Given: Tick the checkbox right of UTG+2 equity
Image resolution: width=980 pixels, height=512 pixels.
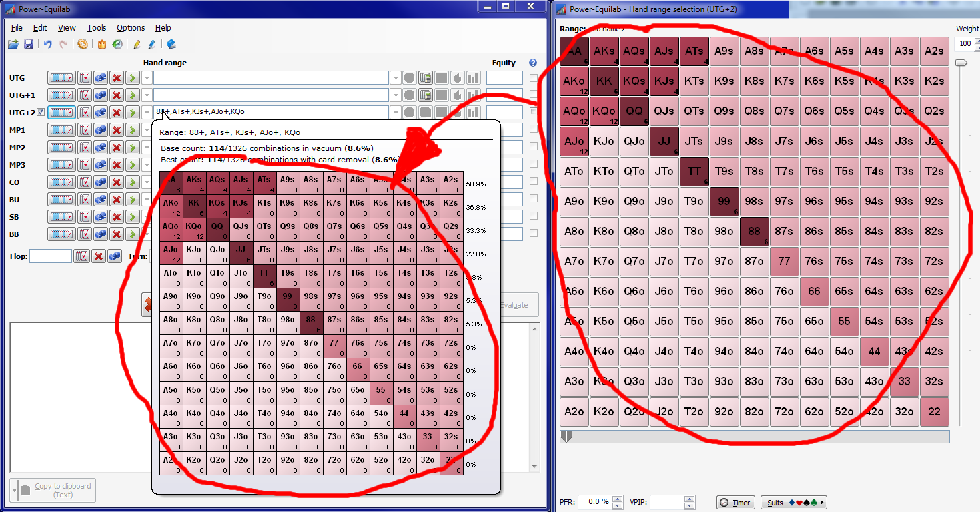Looking at the screenshot, I should [x=534, y=113].
